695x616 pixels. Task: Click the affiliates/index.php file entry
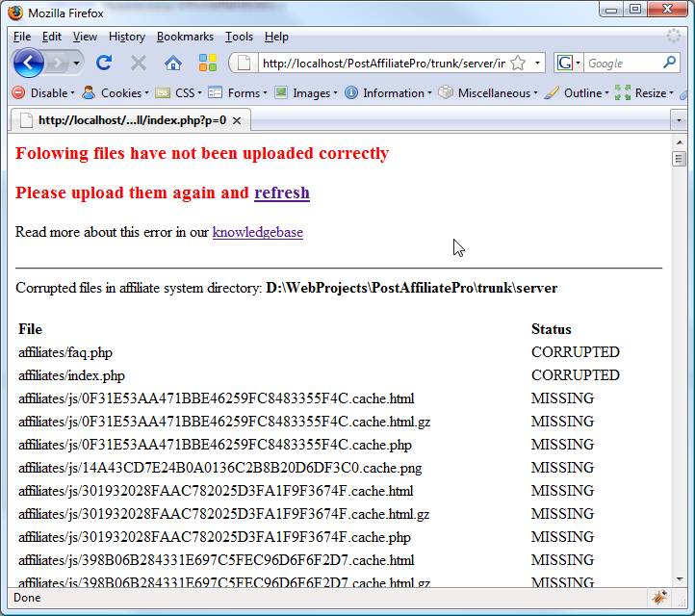(71, 375)
